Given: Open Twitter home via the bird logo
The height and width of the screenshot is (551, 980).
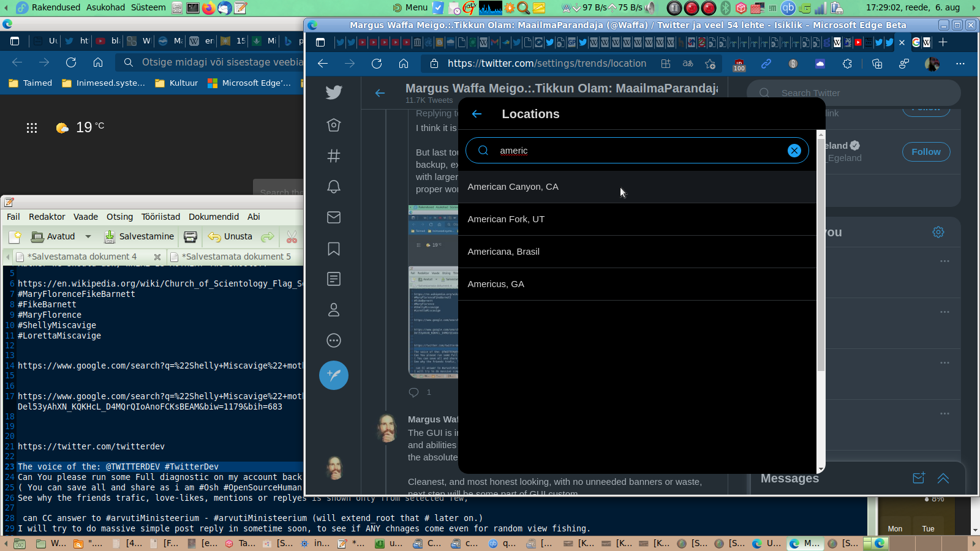Looking at the screenshot, I should [x=334, y=92].
